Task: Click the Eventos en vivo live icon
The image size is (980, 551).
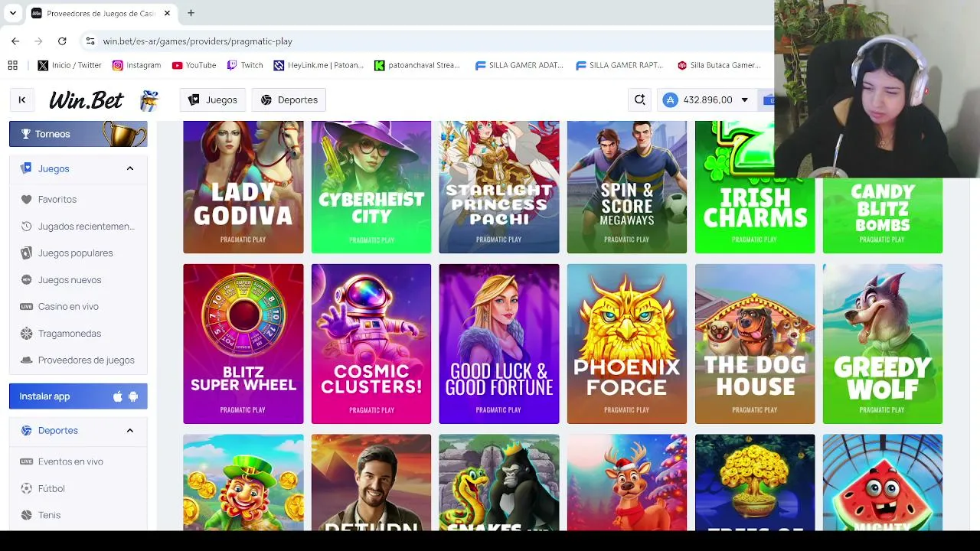Action: (x=27, y=461)
